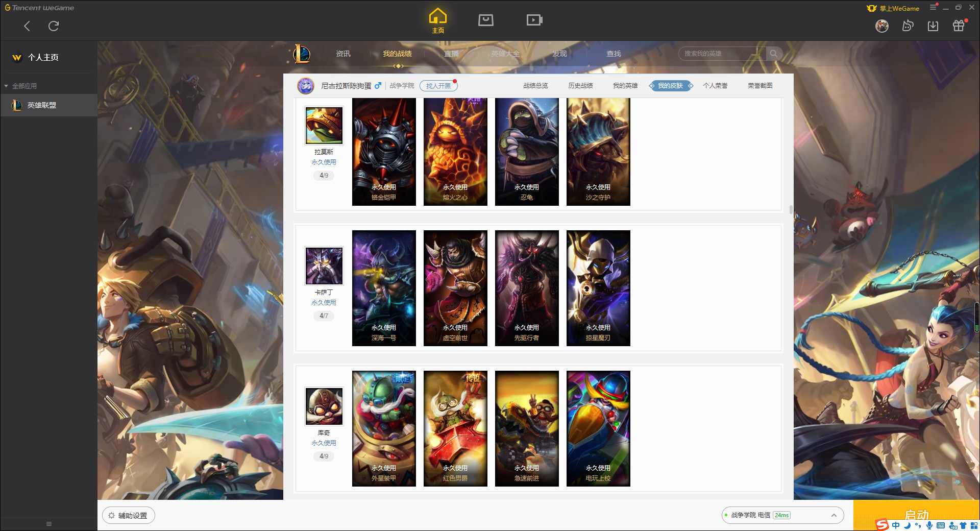The height and width of the screenshot is (531, 980).
Task: Switch to the 发现 tab
Action: pyautogui.click(x=559, y=54)
